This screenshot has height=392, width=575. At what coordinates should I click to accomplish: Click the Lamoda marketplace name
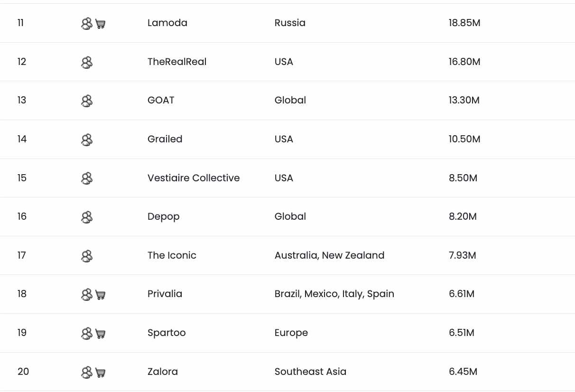167,23
